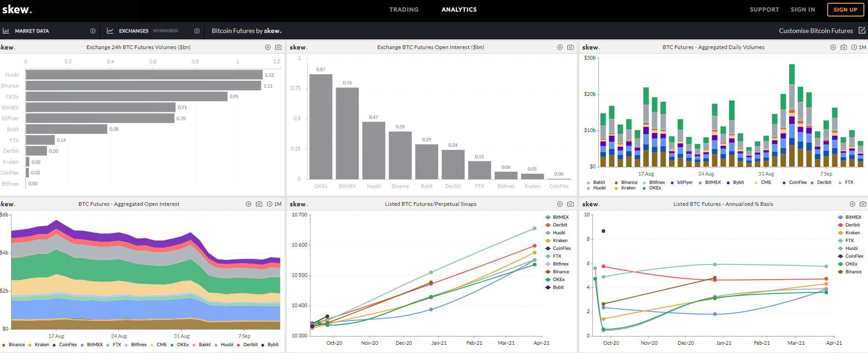Click the skew logo in header
The image size is (868, 353).
point(17,9)
